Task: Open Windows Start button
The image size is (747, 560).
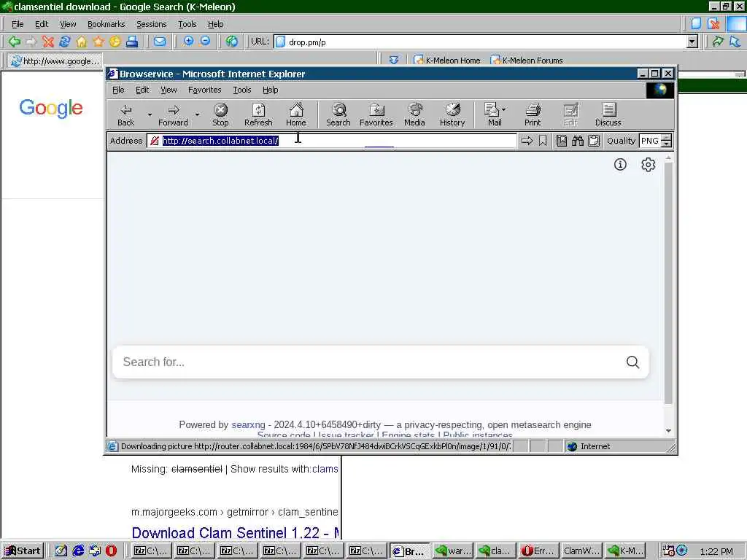Action: coord(23,551)
